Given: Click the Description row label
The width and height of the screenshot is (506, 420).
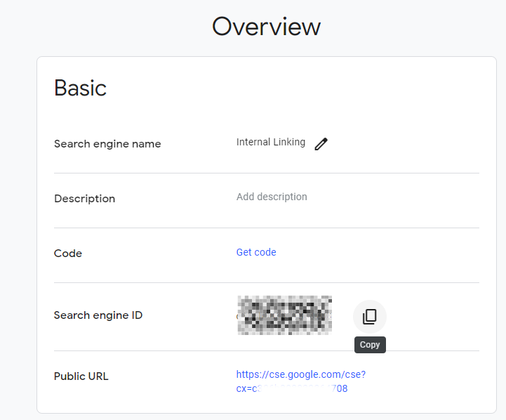Looking at the screenshot, I should 84,199.
